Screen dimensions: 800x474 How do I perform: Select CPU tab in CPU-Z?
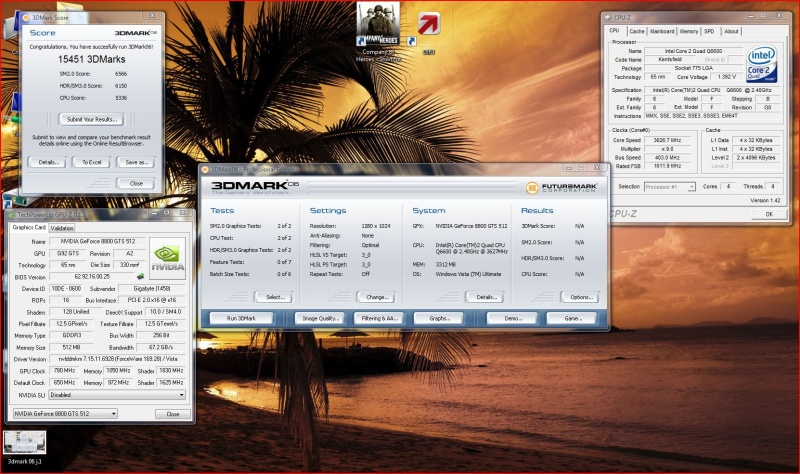(x=614, y=31)
